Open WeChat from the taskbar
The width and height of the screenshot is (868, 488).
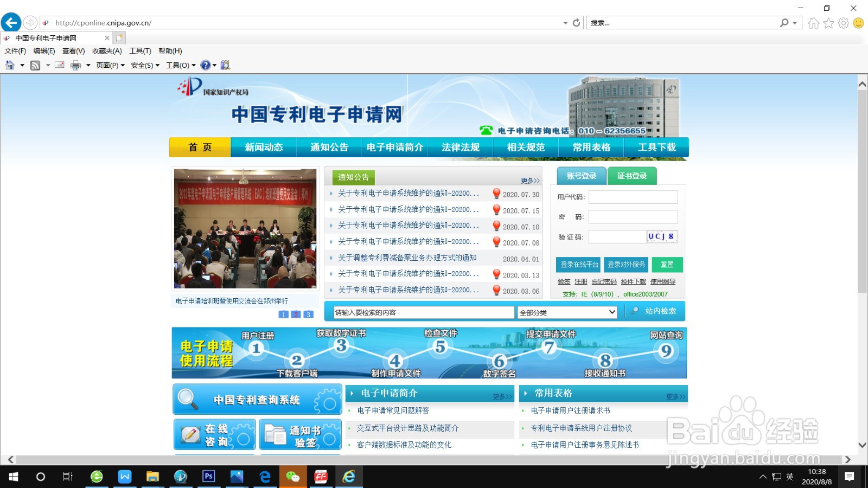[x=293, y=477]
